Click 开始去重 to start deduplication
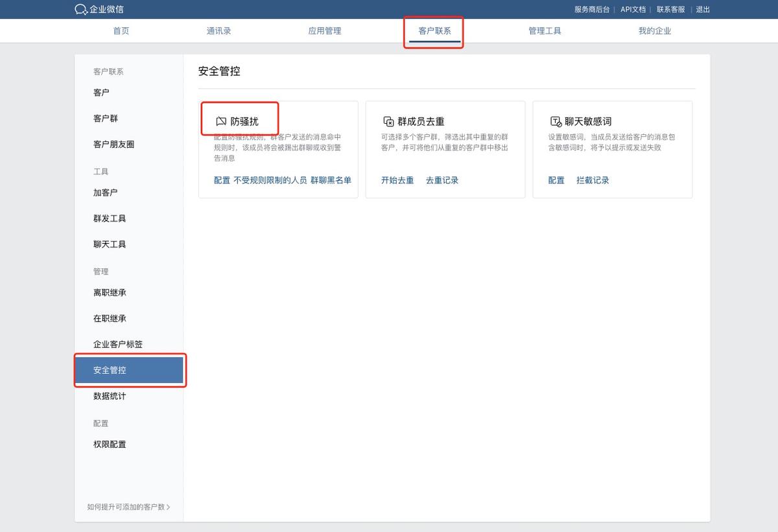 (x=397, y=180)
